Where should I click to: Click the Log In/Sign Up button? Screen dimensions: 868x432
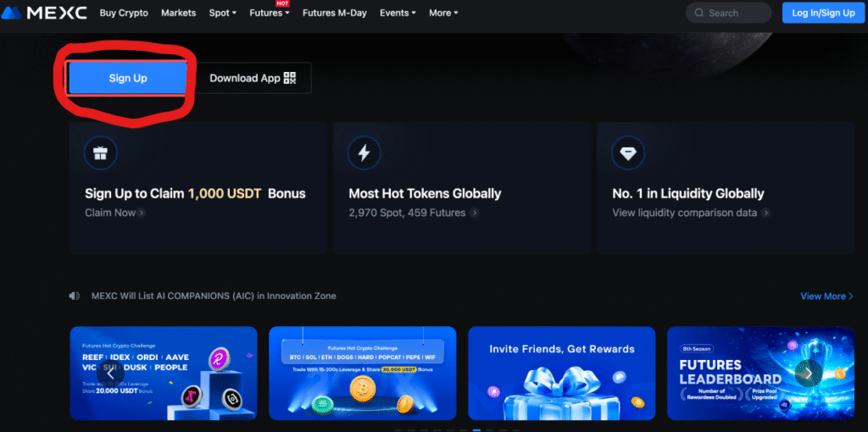[823, 13]
